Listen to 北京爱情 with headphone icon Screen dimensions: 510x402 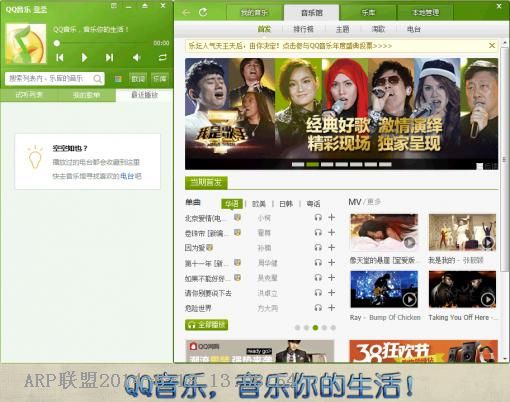click(318, 218)
